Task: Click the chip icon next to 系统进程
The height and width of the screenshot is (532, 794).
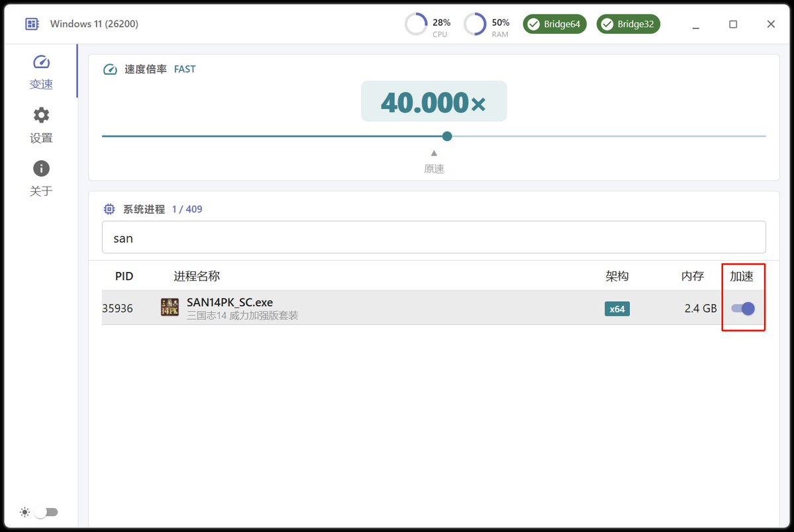Action: pos(109,209)
